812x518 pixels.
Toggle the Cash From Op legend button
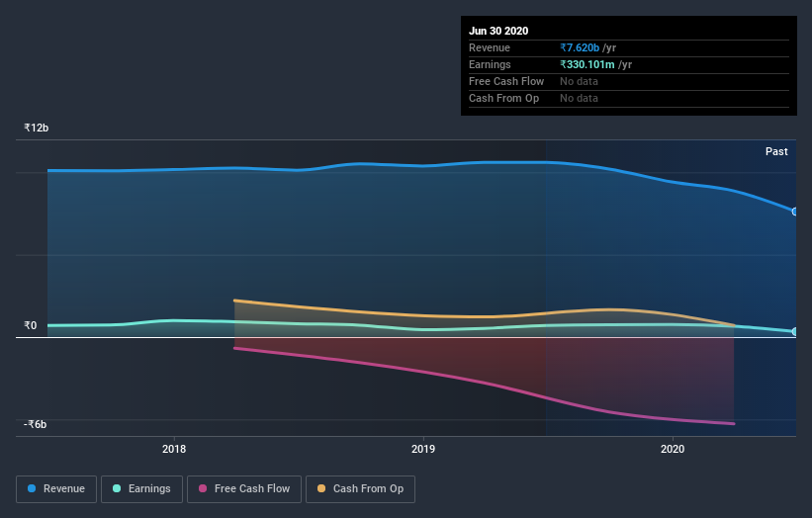[360, 489]
